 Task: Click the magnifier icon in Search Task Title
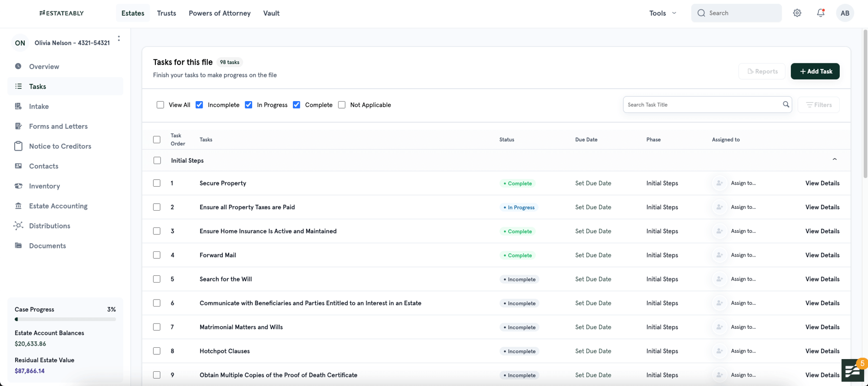click(x=786, y=105)
